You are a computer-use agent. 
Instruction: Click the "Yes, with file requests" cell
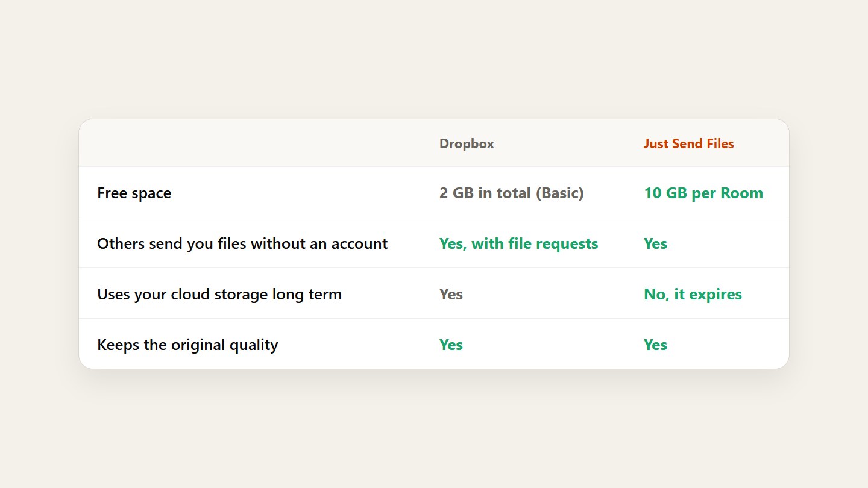click(x=519, y=244)
